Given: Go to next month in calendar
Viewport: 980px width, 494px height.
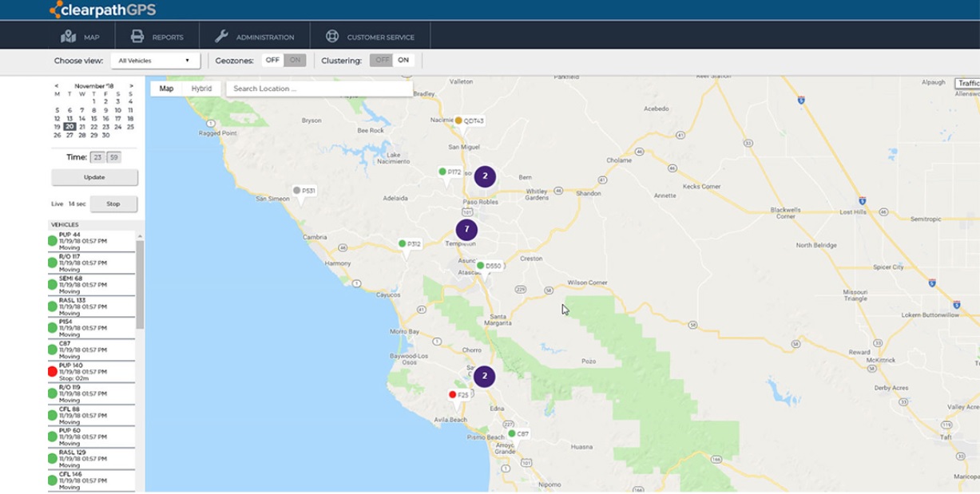Looking at the screenshot, I should point(131,85).
